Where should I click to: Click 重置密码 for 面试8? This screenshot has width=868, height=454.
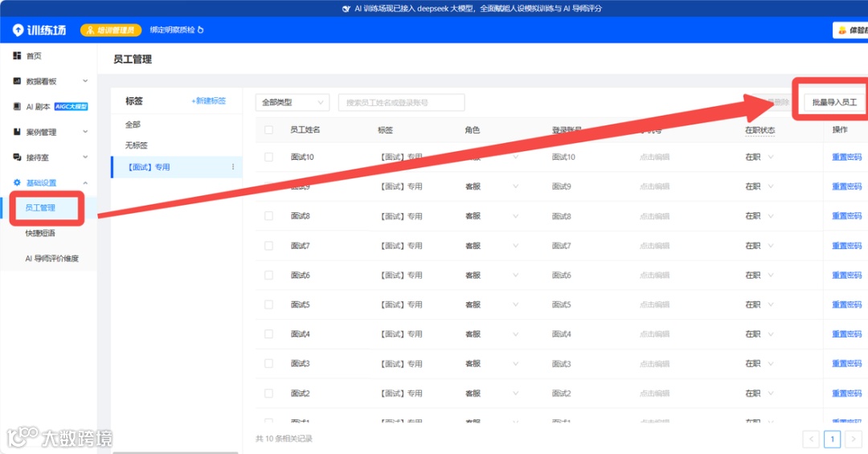pos(847,216)
